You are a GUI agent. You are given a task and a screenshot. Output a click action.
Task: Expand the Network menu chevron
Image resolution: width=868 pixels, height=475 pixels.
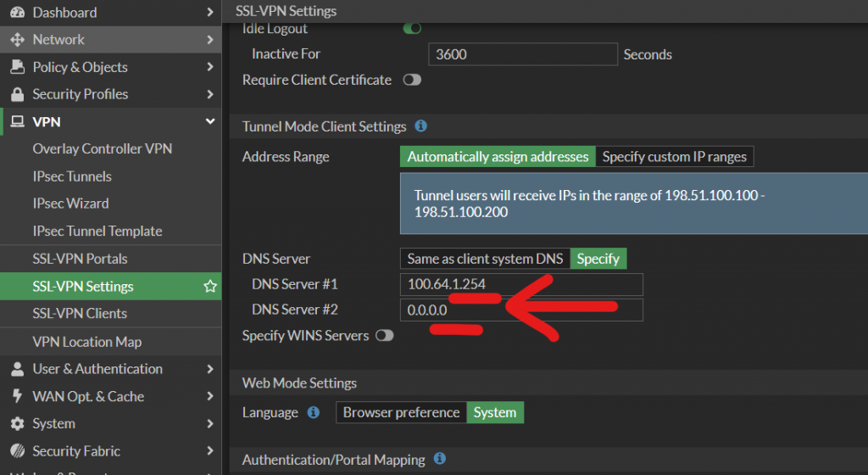pyautogui.click(x=210, y=39)
